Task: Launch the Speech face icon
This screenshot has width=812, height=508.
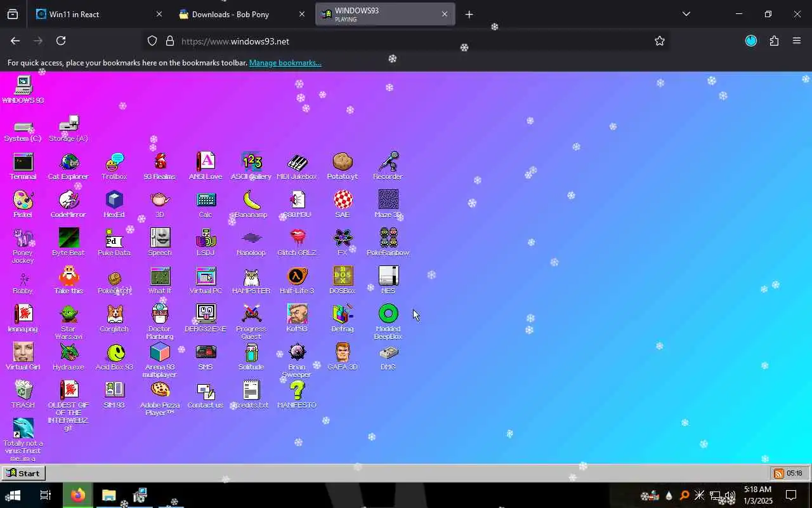Action: (160, 243)
